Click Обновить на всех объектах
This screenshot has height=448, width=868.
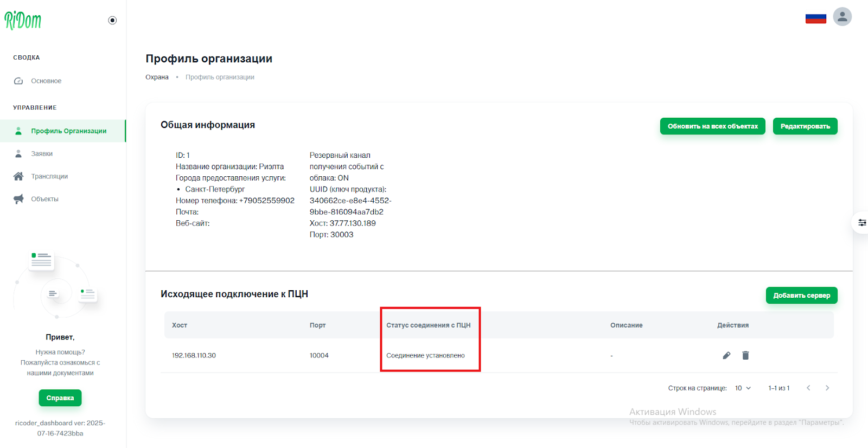pyautogui.click(x=712, y=126)
